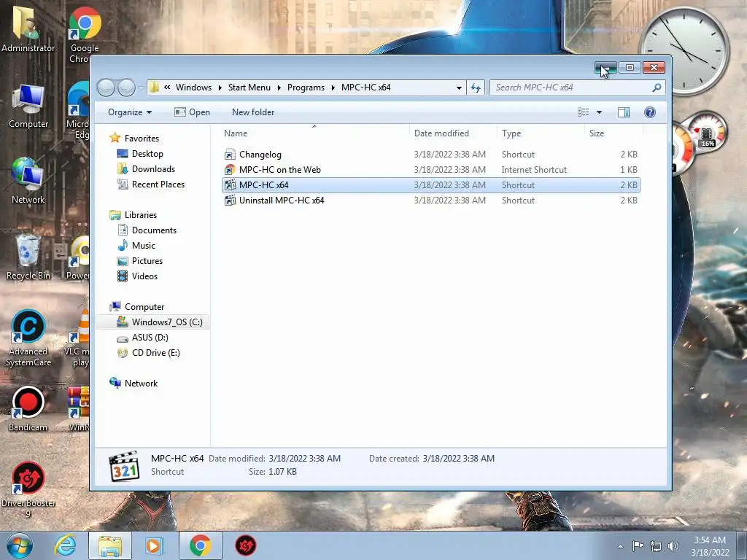Expand the arrow after Start Menu breadcrumb
Image resolution: width=747 pixels, height=560 pixels.
[x=279, y=87]
